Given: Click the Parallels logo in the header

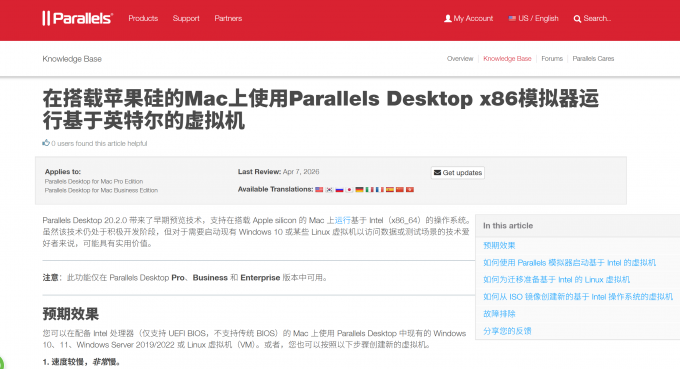Looking at the screenshot, I should click(x=78, y=18).
